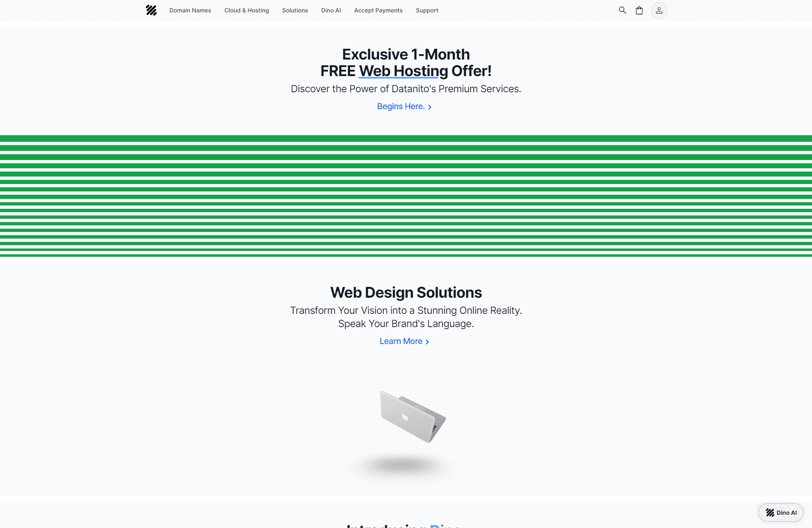
Task: Open the Accept Payments menu item
Action: pyautogui.click(x=378, y=10)
